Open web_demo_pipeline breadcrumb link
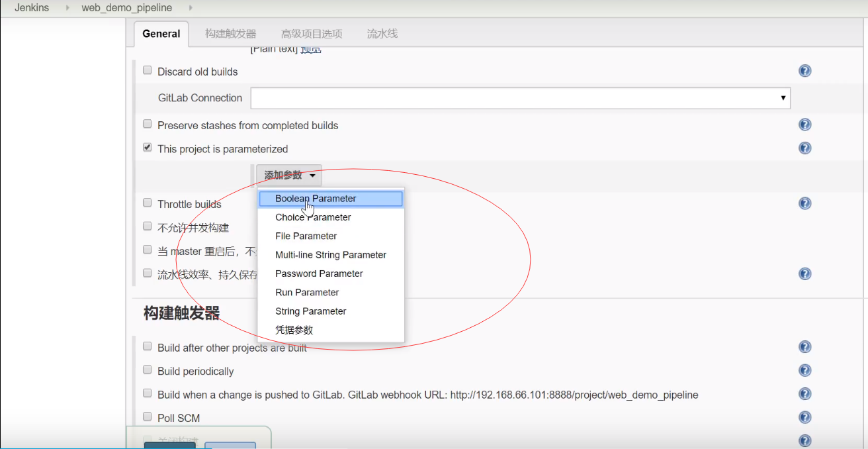Viewport: 868px width, 449px height. click(127, 8)
